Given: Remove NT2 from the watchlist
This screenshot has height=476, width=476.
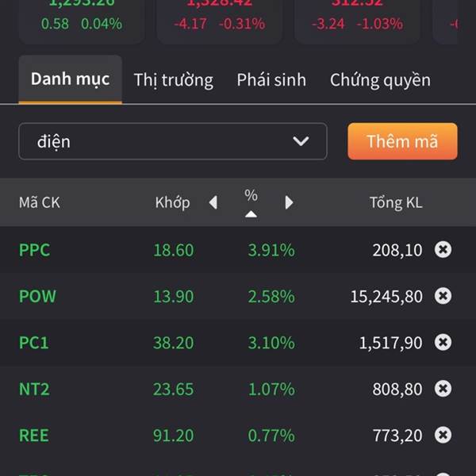Looking at the screenshot, I should 443,389.
